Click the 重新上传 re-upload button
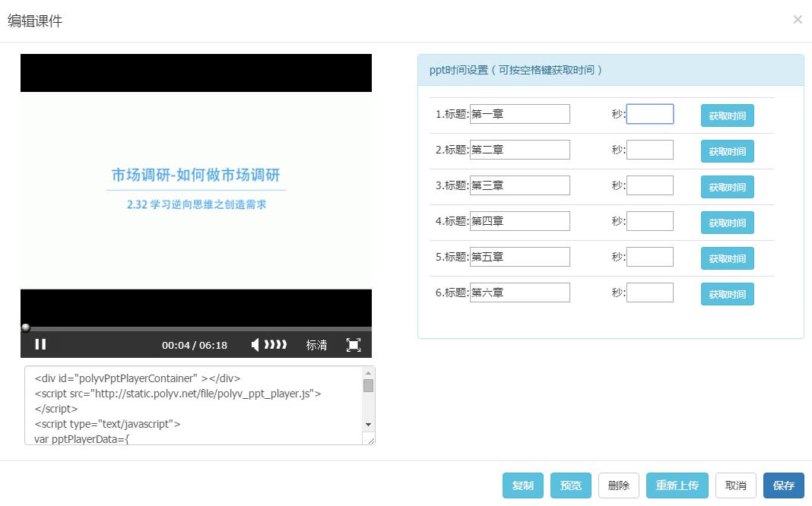Viewport: 812px width, 506px height. [677, 485]
